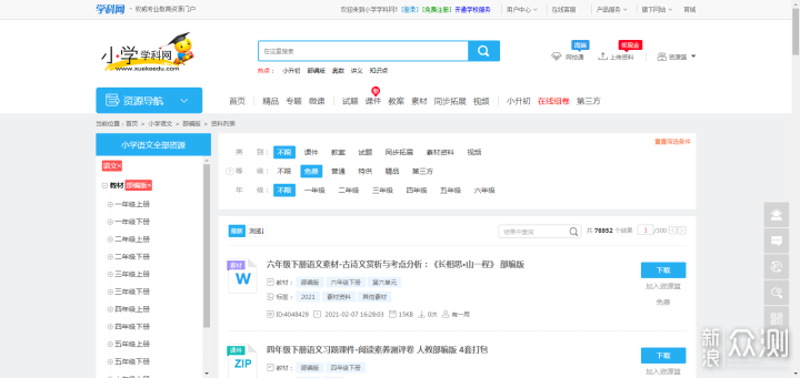Screen dimensions: 800x378
Task: Select 一年级 in the 年级 filter
Action: coord(314,190)
